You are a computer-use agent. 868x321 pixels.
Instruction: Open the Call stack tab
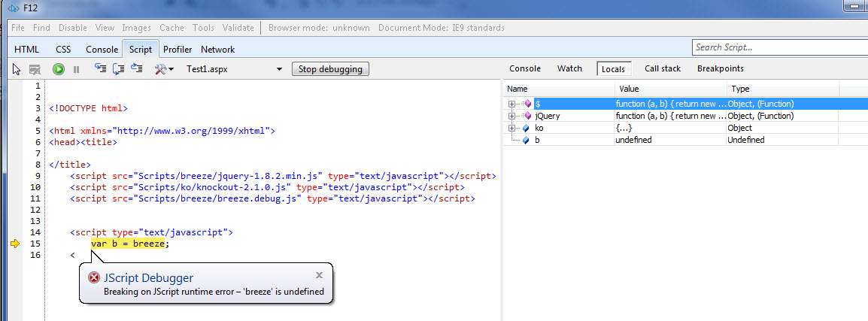point(663,68)
